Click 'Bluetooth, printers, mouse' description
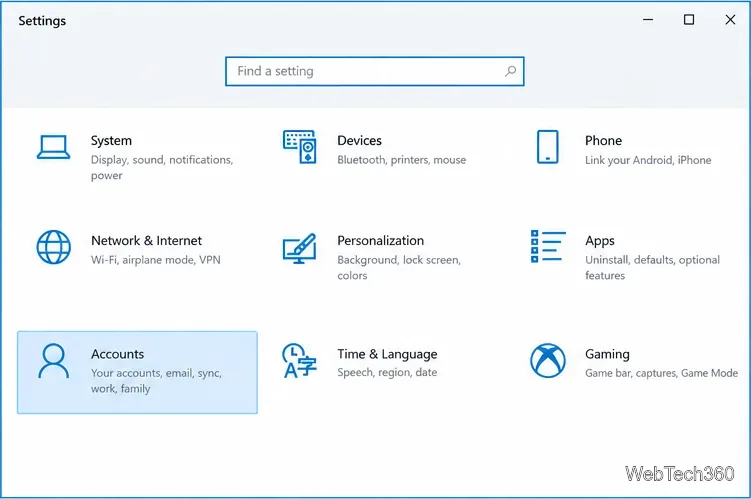Viewport: 751px width, 499px height. [x=401, y=160]
